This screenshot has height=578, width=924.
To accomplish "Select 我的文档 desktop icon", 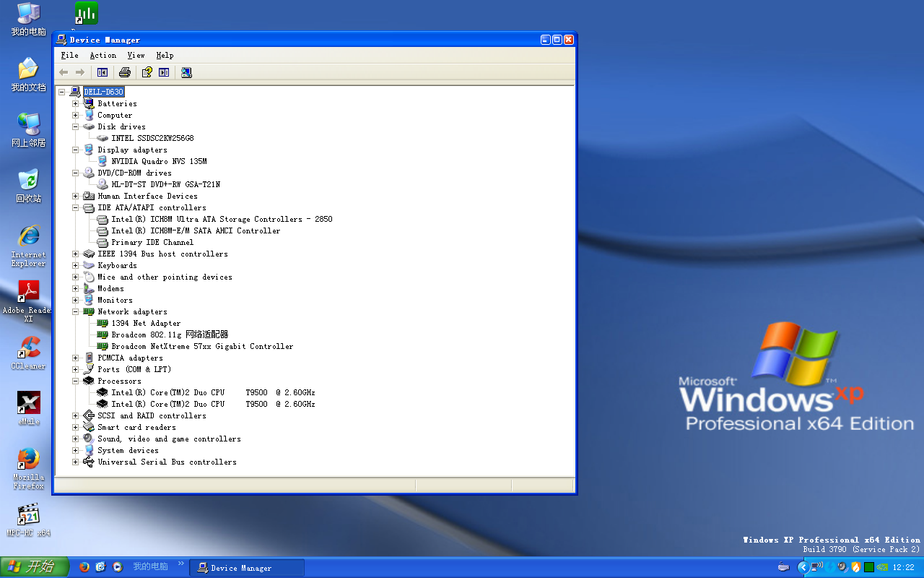I will click(29, 75).
